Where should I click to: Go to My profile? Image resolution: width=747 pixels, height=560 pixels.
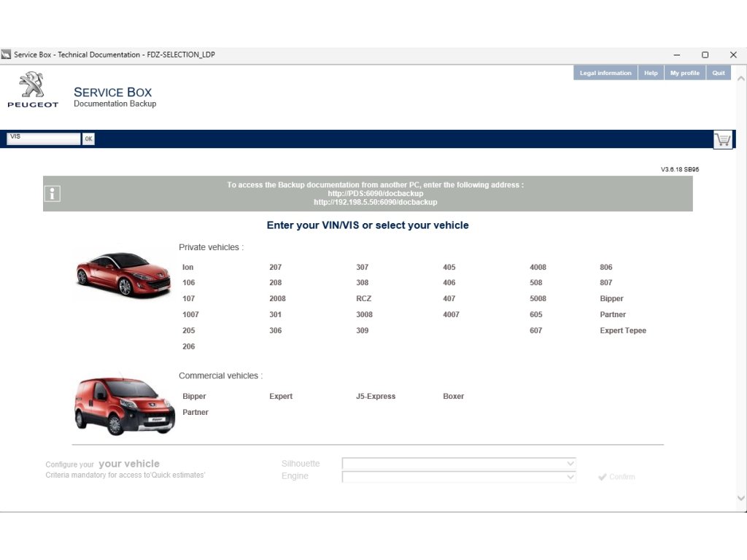point(684,73)
